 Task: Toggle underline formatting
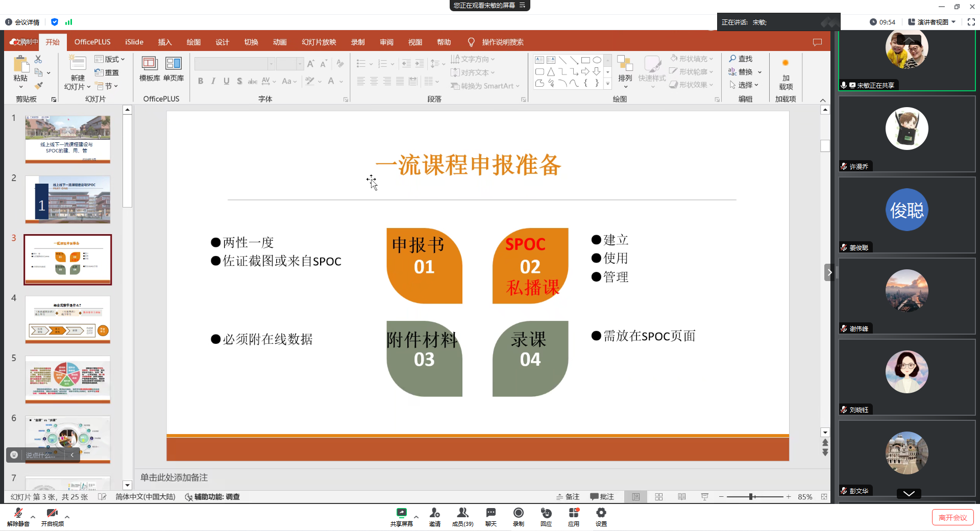click(226, 81)
